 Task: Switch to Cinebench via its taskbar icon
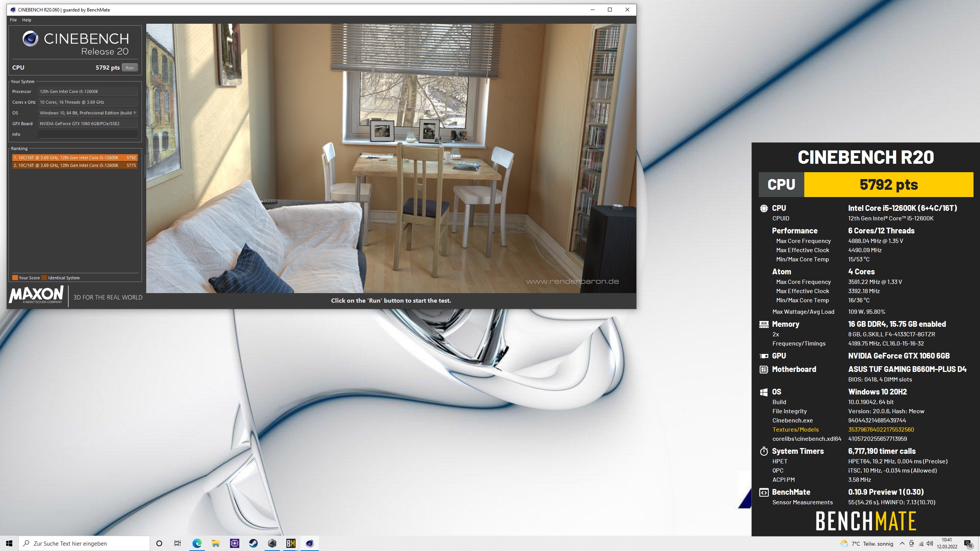point(309,543)
